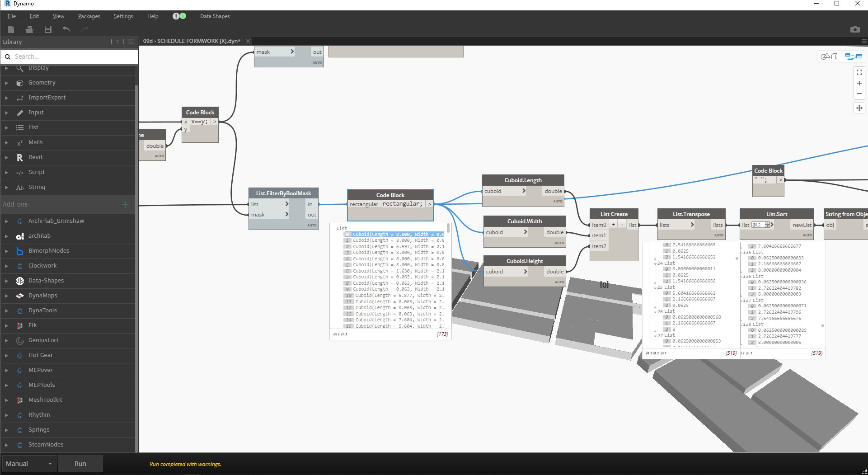This screenshot has width=868, height=475.
Task: Toggle the List.FilterByBoolMask mask port arrow
Action: point(286,214)
